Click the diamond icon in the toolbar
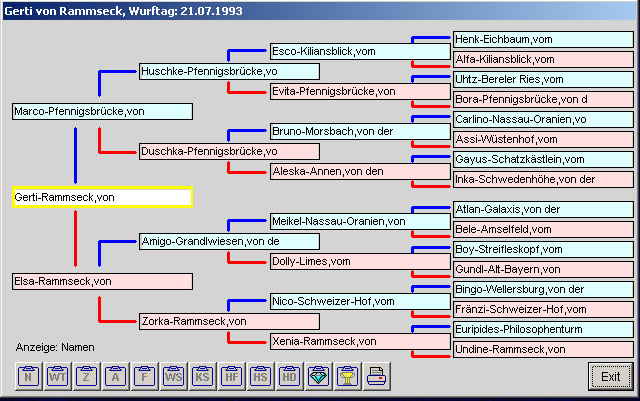Image resolution: width=640 pixels, height=401 pixels. [x=319, y=377]
